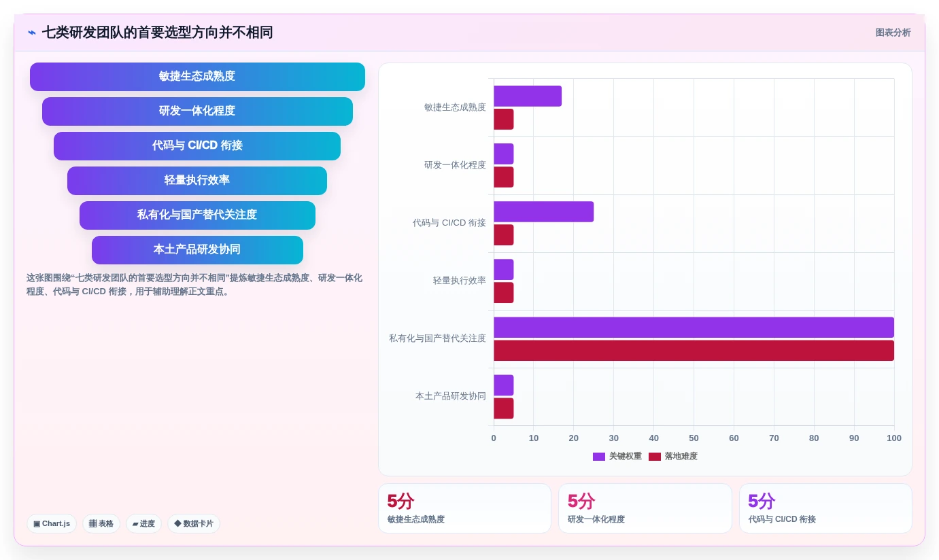Click the 敏捷生态成熟度 y-axis label
This screenshot has width=939, height=560.
pyautogui.click(x=455, y=107)
